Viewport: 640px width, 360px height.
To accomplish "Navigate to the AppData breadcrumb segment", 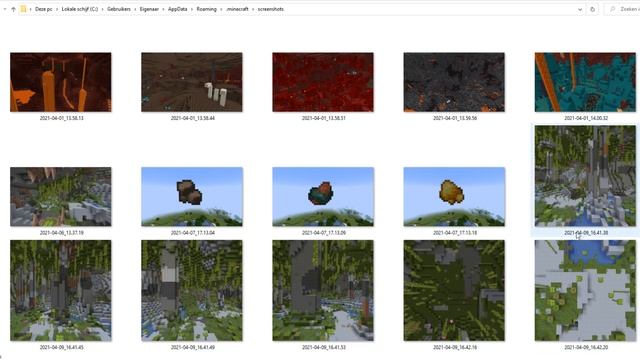I will pyautogui.click(x=177, y=9).
